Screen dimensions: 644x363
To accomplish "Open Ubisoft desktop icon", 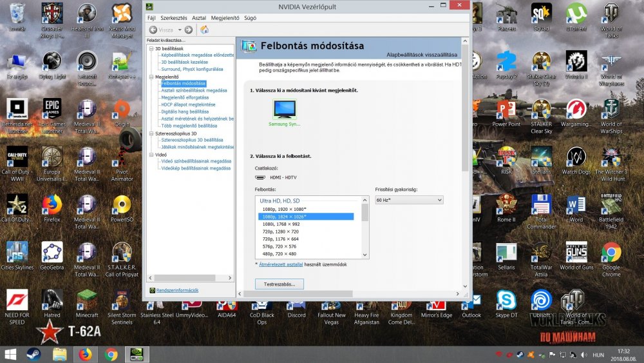I will click(x=542, y=304).
